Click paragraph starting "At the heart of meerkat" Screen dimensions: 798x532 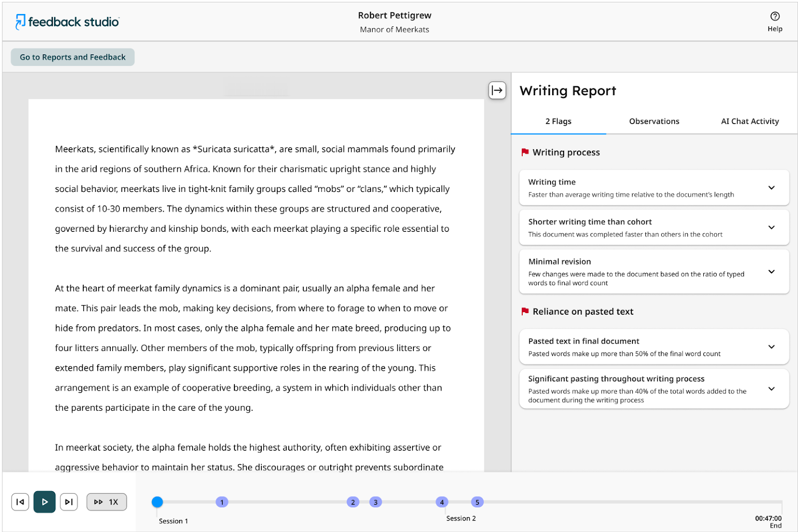click(x=253, y=348)
